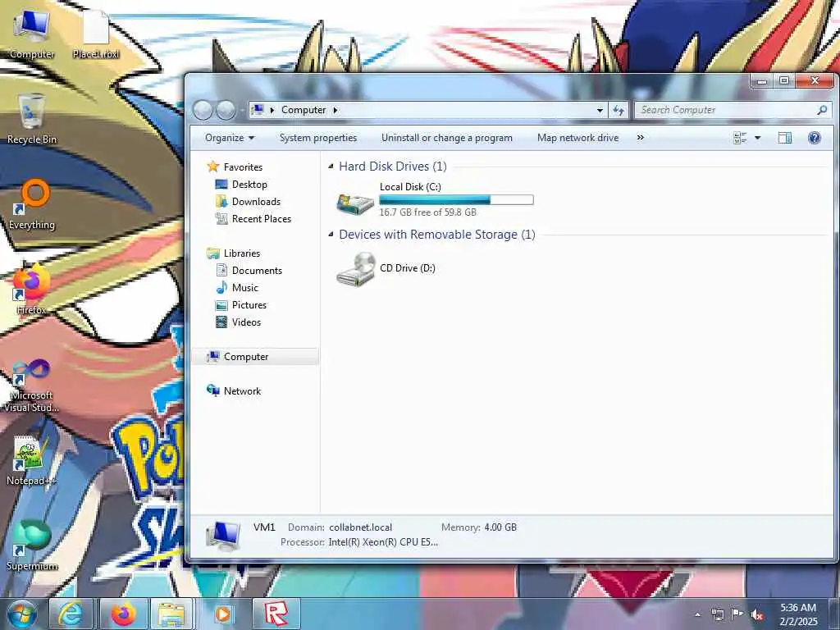Show additional toolbar commands chevron
Screen dimensions: 840x630
[x=640, y=138]
